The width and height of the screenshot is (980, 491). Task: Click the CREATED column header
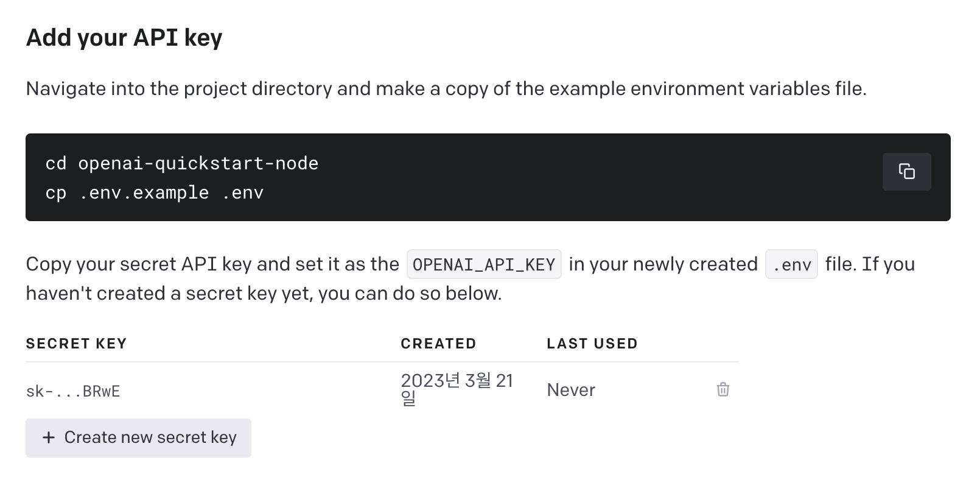[x=438, y=344]
